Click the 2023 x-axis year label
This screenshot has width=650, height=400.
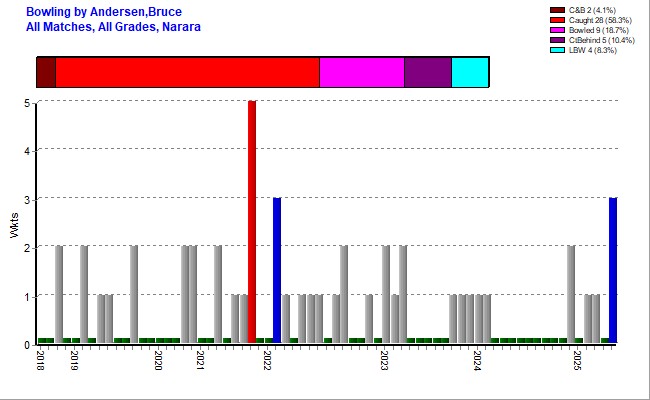tap(384, 360)
